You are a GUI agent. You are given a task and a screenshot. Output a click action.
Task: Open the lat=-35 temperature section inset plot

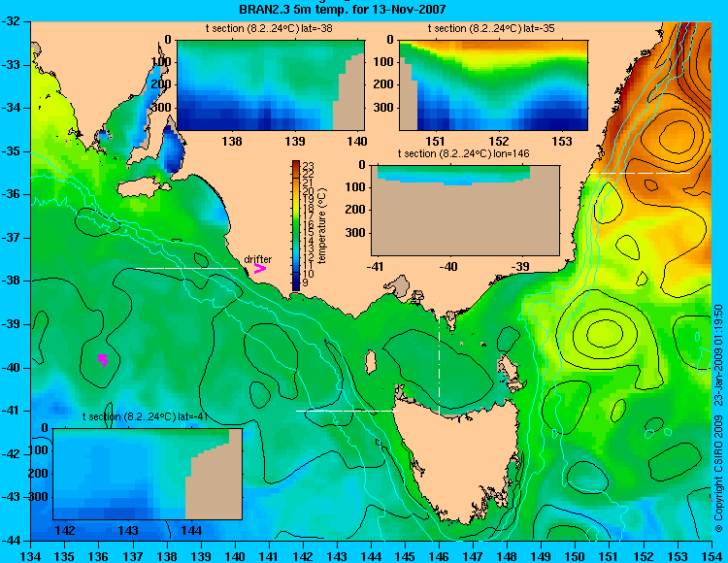493,85
